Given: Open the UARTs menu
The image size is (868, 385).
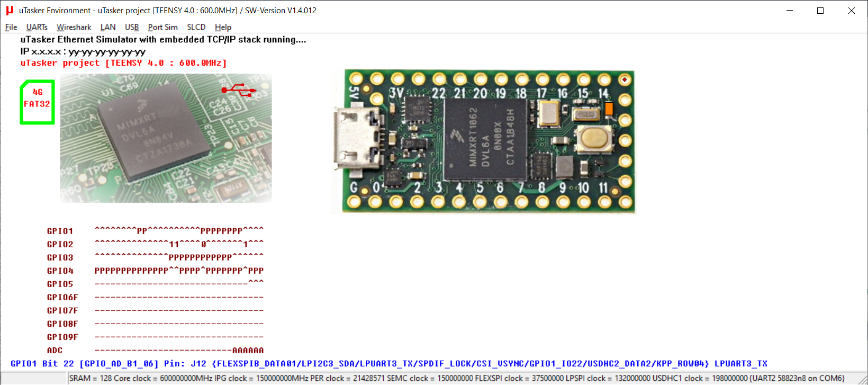Looking at the screenshot, I should coord(37,27).
